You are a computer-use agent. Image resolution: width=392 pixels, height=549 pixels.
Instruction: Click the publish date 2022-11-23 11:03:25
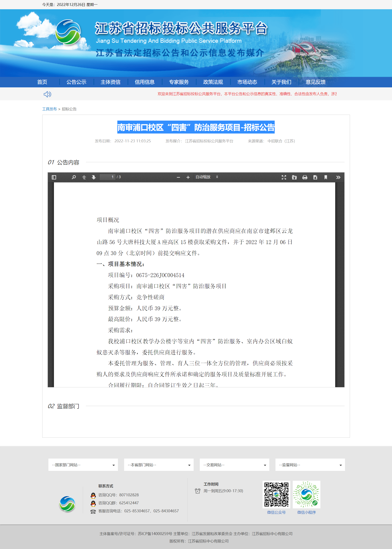(x=133, y=141)
